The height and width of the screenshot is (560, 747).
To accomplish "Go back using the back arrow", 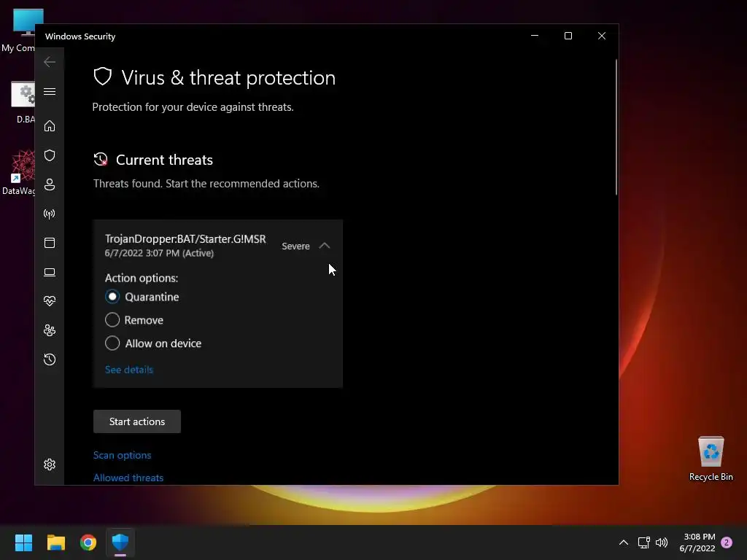I will point(50,62).
